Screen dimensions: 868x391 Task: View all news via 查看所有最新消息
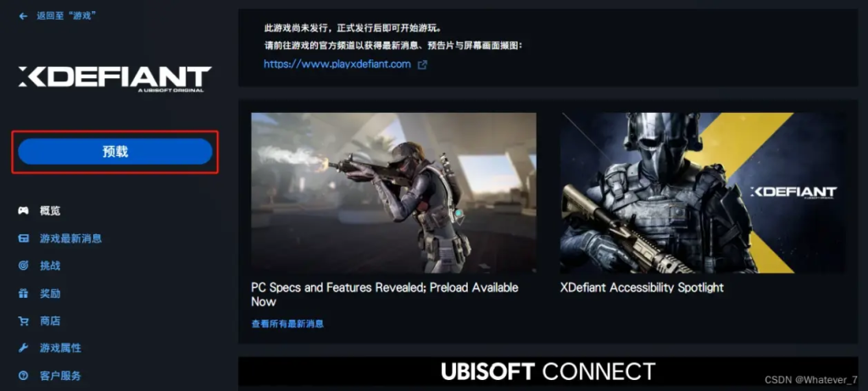[287, 324]
